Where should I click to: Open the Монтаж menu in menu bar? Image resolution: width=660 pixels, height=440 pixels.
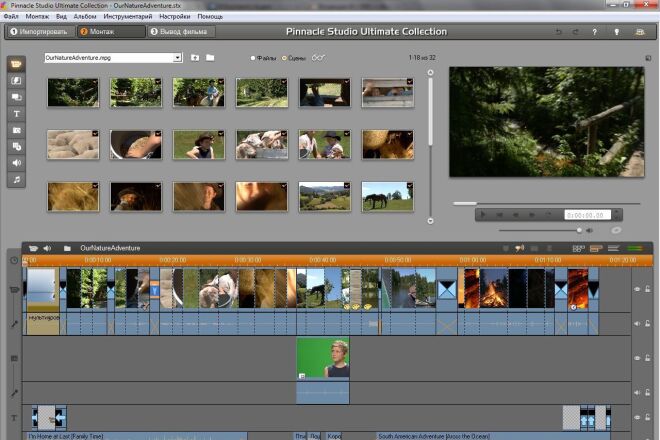(37, 16)
